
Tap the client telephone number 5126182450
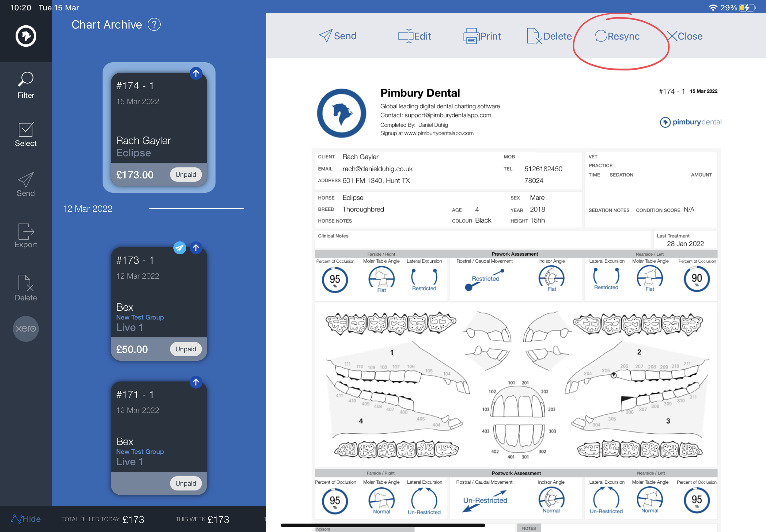pos(543,169)
